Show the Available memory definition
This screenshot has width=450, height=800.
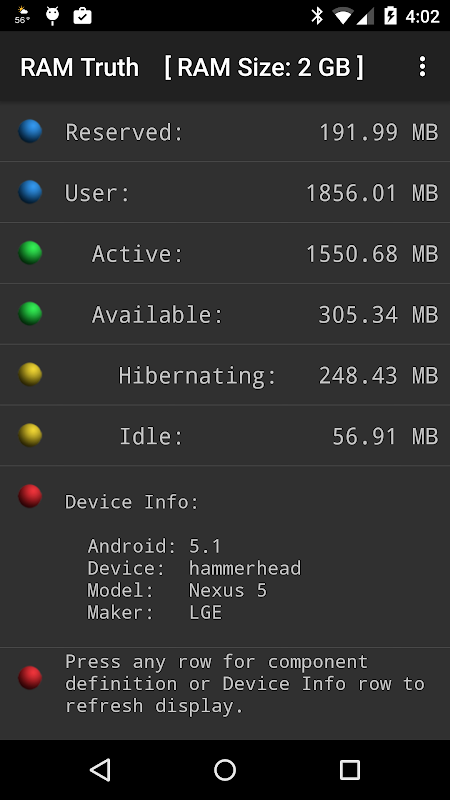coord(225,314)
